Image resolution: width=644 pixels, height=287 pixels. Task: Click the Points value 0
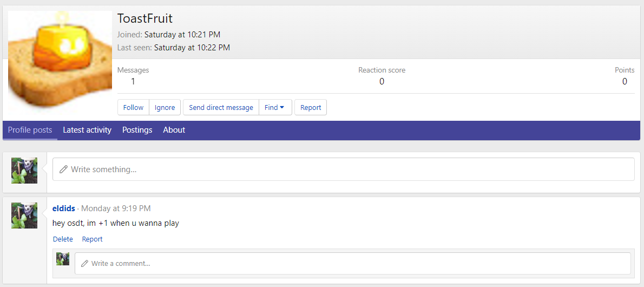point(625,81)
